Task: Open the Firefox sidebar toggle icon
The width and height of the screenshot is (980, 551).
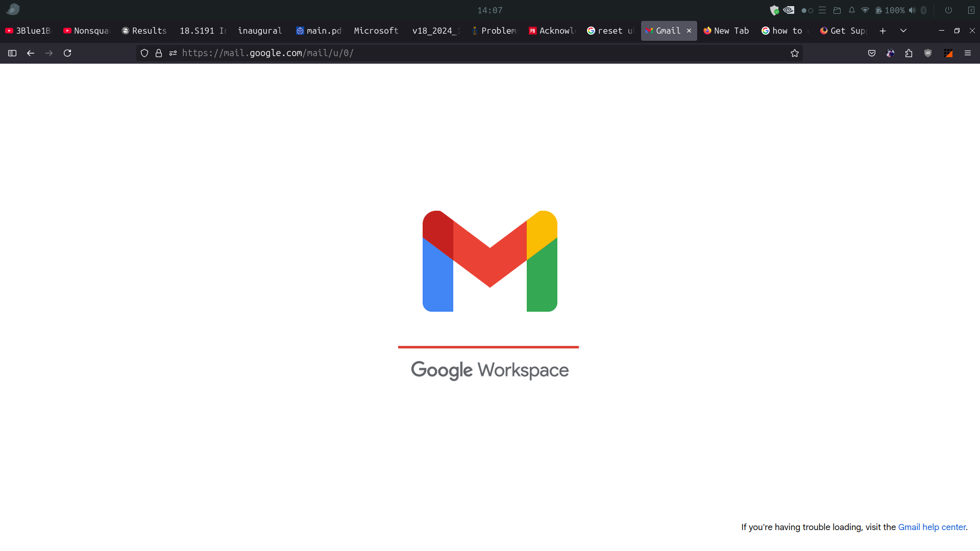Action: [x=12, y=53]
